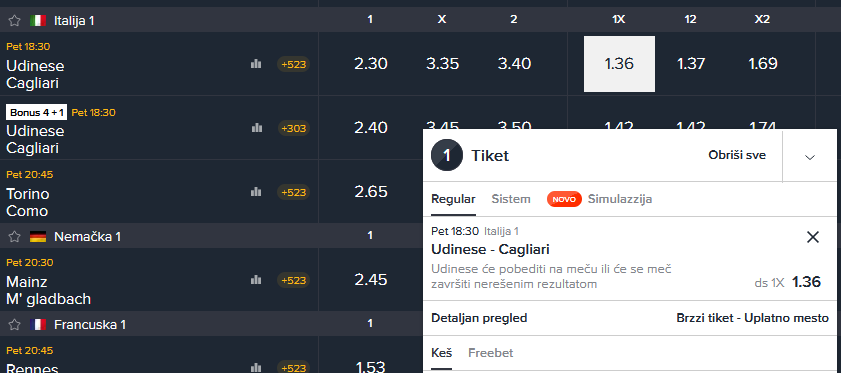Open Brzzi tiket - Uplatno mesto
This screenshot has height=373, width=841.
coord(753,318)
